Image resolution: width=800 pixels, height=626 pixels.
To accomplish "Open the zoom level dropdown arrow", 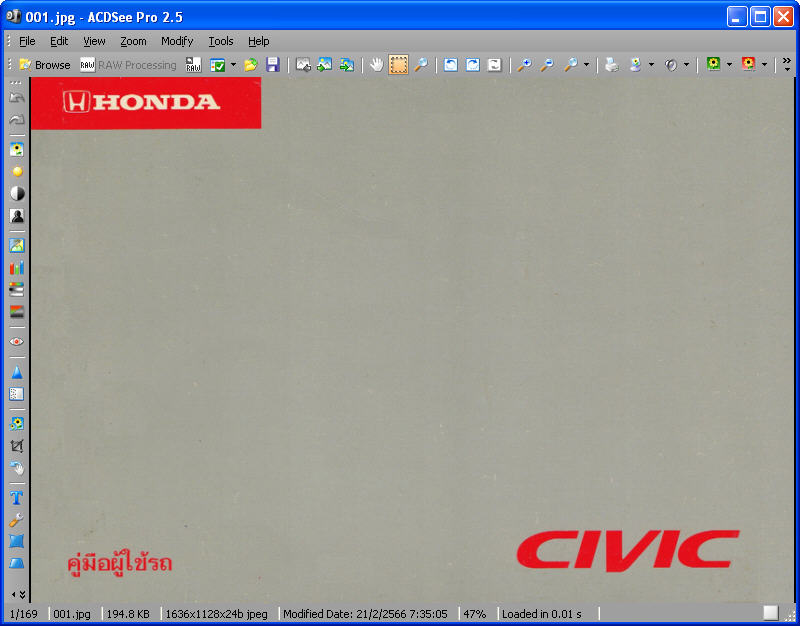I will (586, 65).
